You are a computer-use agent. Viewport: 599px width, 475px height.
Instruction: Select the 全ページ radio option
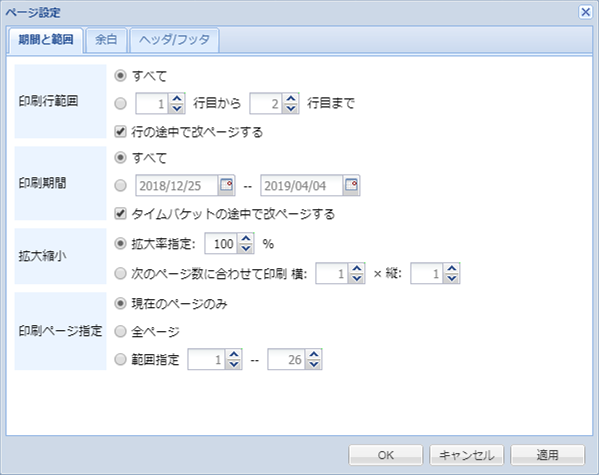click(x=120, y=331)
